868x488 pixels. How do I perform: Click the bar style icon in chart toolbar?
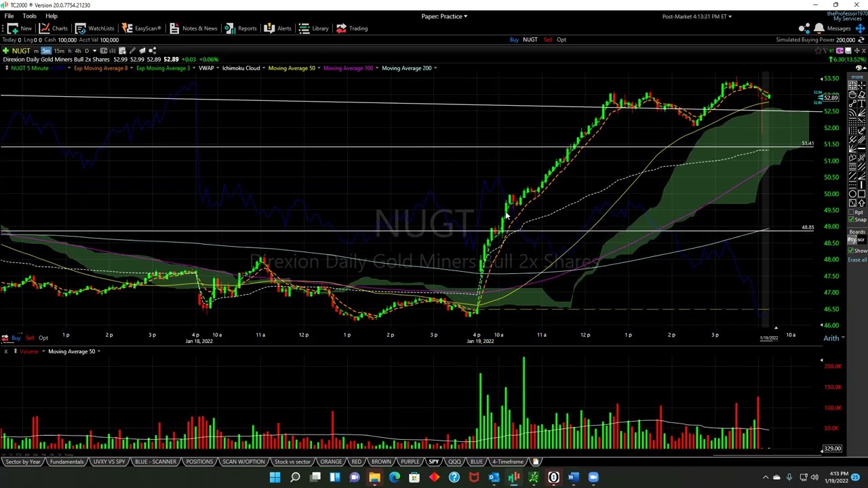coord(113,51)
